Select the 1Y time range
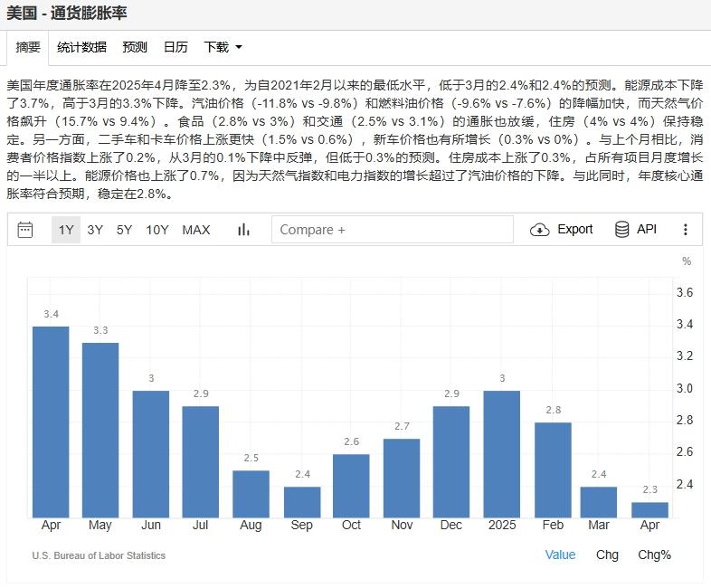711x588 pixels. coord(66,230)
